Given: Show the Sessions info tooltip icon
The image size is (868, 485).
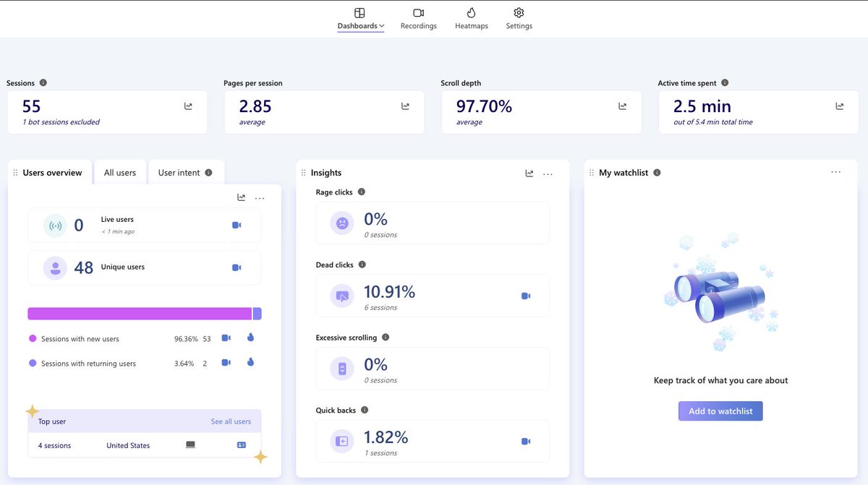Looking at the screenshot, I should pyautogui.click(x=43, y=83).
